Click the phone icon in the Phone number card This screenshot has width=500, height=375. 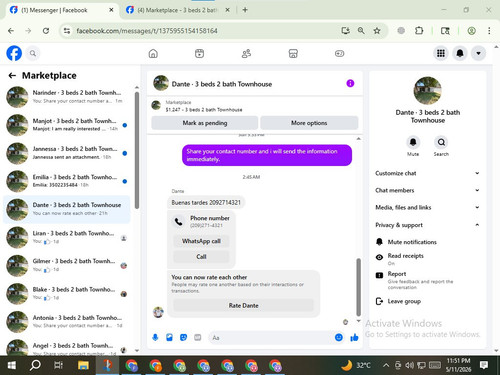pyautogui.click(x=179, y=221)
